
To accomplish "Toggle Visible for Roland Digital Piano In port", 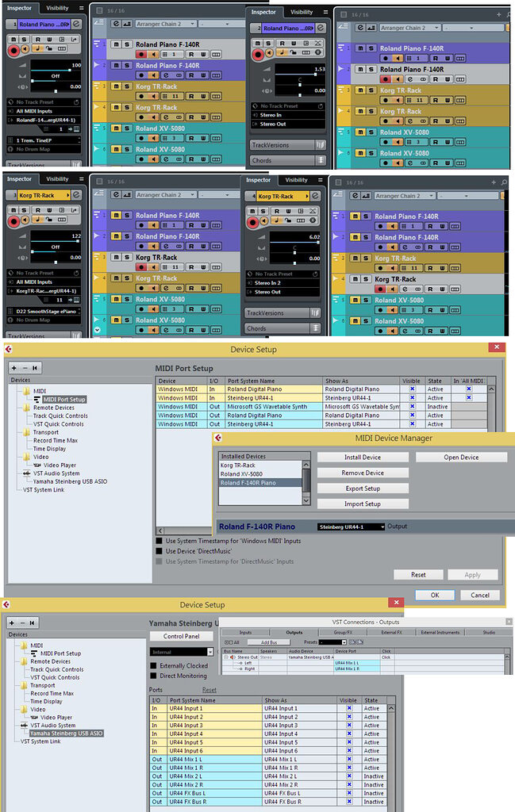I will pos(413,389).
